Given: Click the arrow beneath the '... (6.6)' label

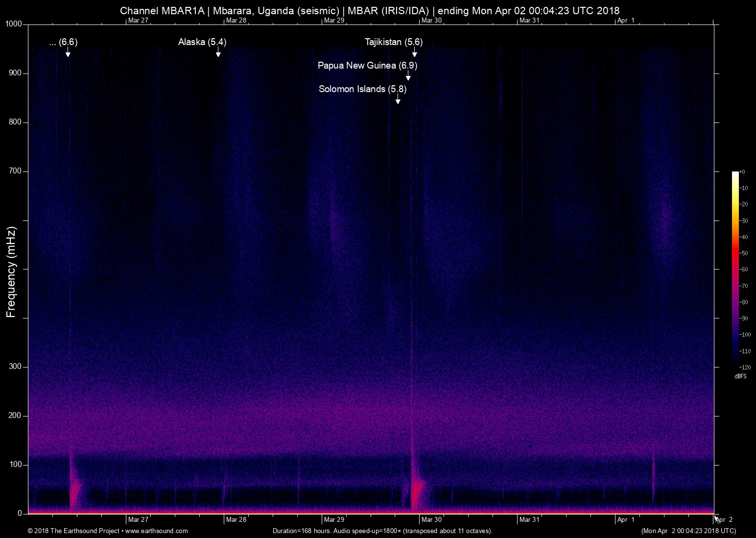Looking at the screenshot, I should click(x=68, y=53).
